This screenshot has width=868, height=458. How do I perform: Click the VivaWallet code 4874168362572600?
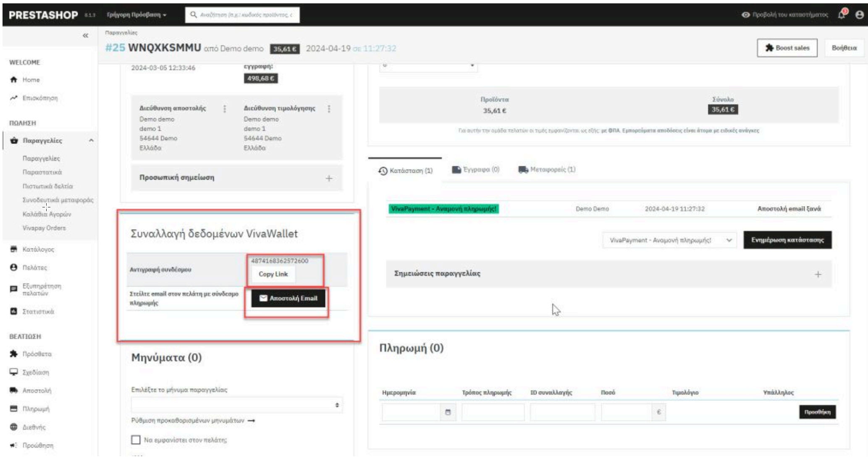click(279, 261)
